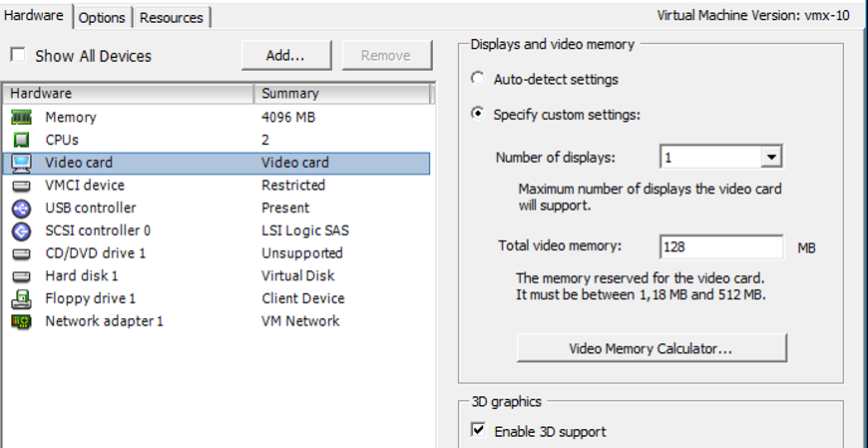Select the USB controller icon
This screenshot has height=448, width=868.
[21, 209]
